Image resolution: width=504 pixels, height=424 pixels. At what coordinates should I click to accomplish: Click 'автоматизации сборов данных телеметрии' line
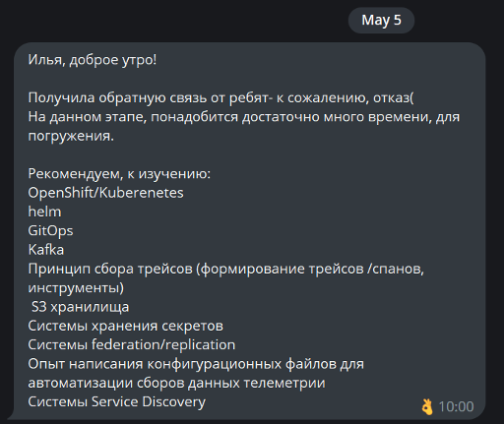176,383
